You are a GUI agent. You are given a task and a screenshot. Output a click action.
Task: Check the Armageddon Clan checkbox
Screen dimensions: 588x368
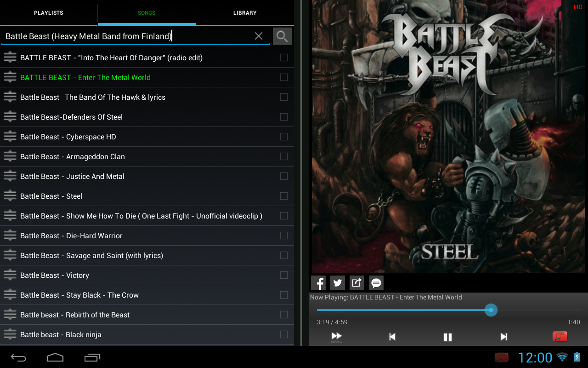[x=284, y=156]
